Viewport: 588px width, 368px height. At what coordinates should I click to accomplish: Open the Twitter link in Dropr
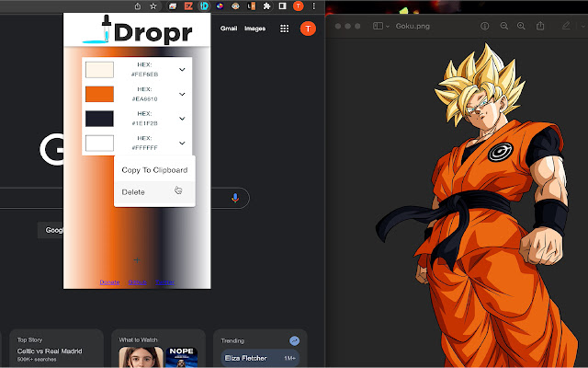point(165,282)
